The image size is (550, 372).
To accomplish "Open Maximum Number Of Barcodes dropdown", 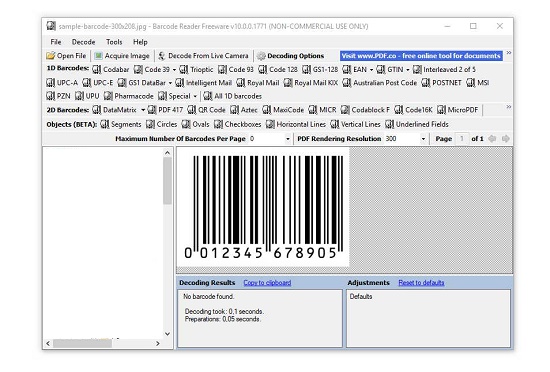I will click(288, 139).
